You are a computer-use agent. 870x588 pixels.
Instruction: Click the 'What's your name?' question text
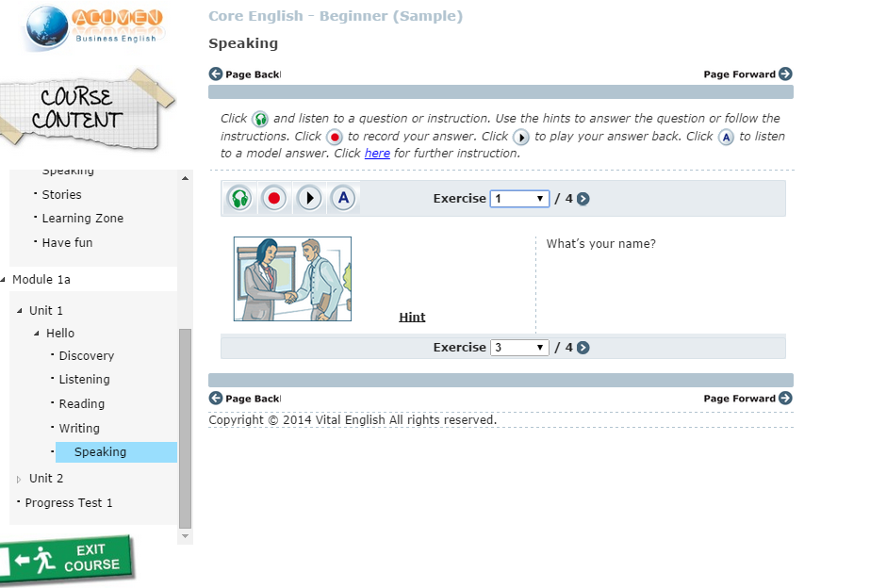[x=601, y=243]
